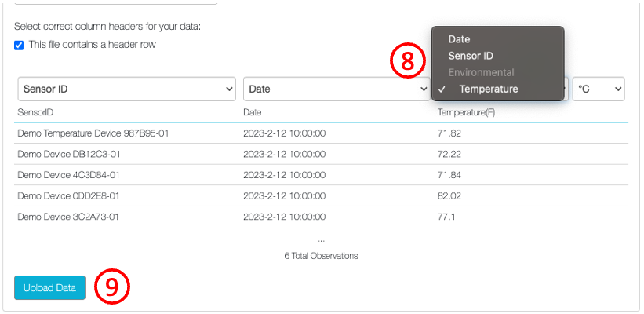Screen dimensions: 644x314
Task: Open the Sensor ID column header dropdown
Action: pos(126,89)
